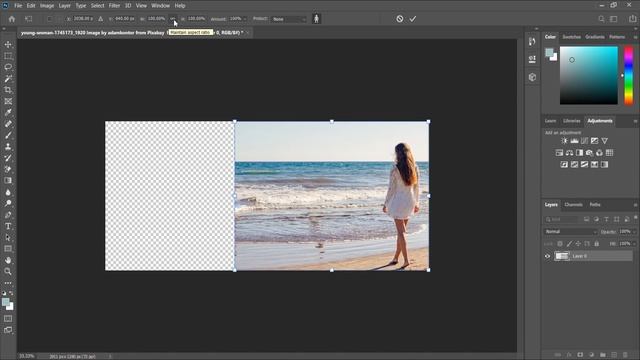Open the Image menu
Viewport: 640px width, 360px height.
(x=47, y=6)
